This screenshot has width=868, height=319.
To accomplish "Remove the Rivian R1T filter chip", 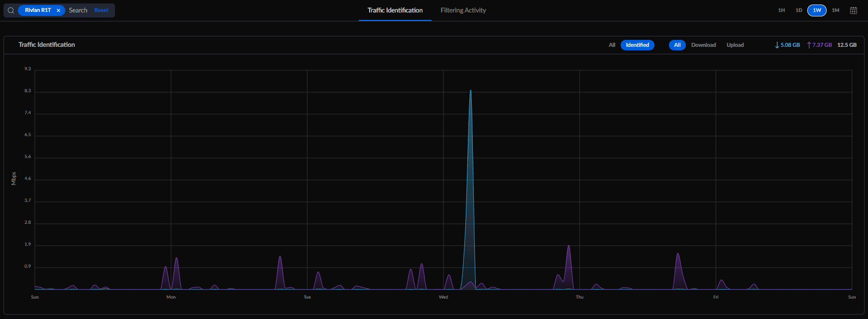I will tap(58, 10).
